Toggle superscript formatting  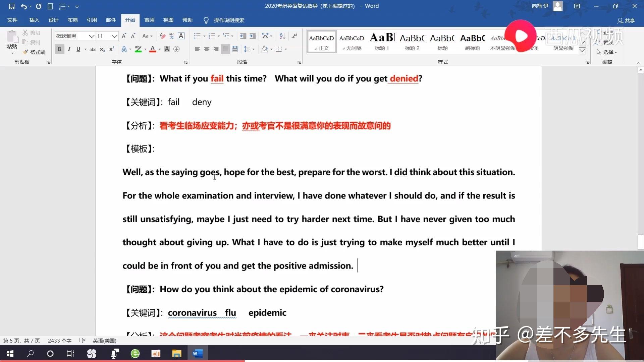112,49
